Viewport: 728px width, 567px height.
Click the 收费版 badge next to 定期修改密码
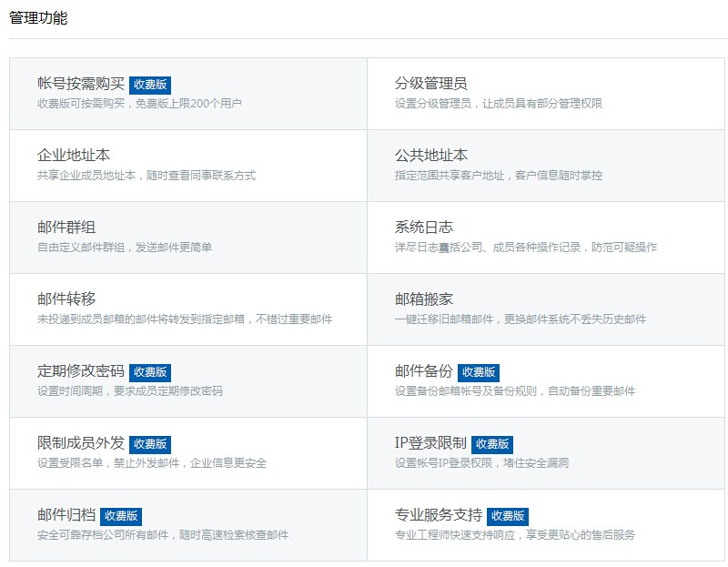(x=150, y=372)
